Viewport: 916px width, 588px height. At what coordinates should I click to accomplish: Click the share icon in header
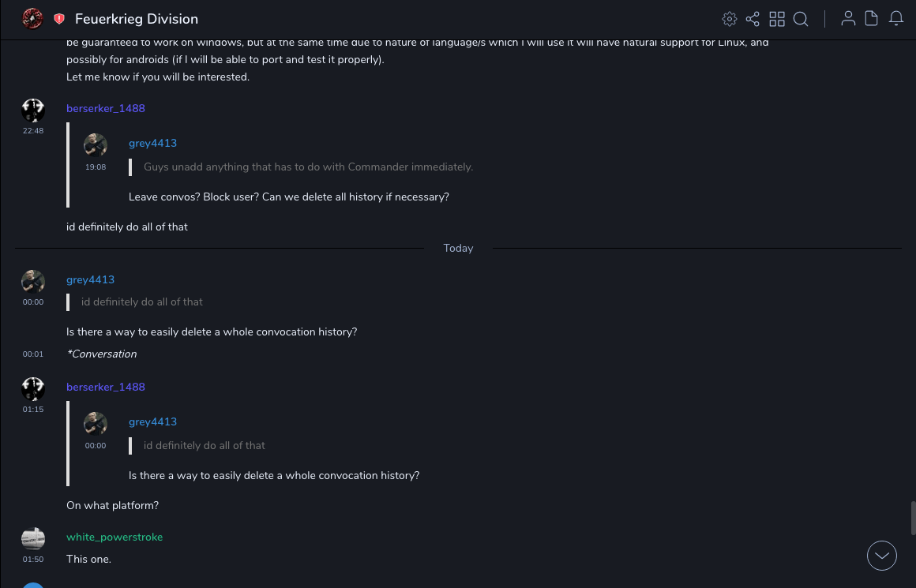point(753,19)
